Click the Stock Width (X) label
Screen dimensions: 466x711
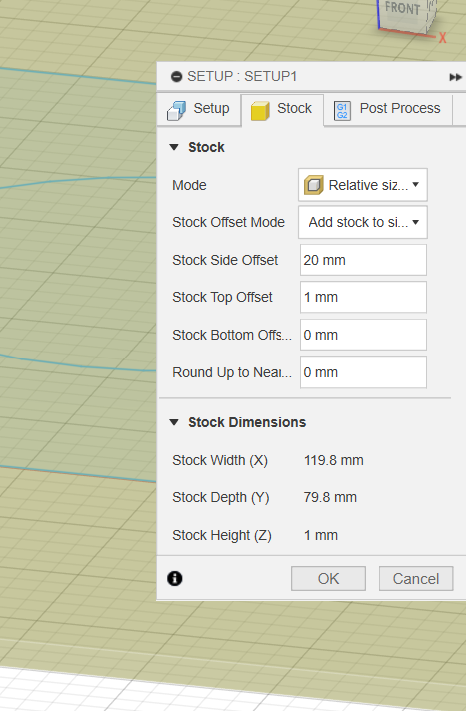[220, 461]
